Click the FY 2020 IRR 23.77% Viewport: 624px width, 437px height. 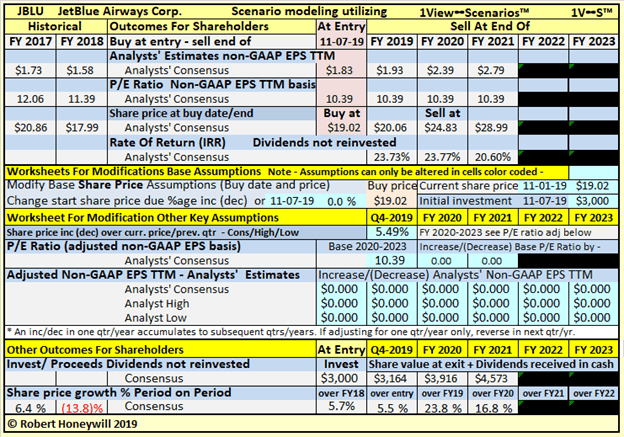tap(442, 157)
